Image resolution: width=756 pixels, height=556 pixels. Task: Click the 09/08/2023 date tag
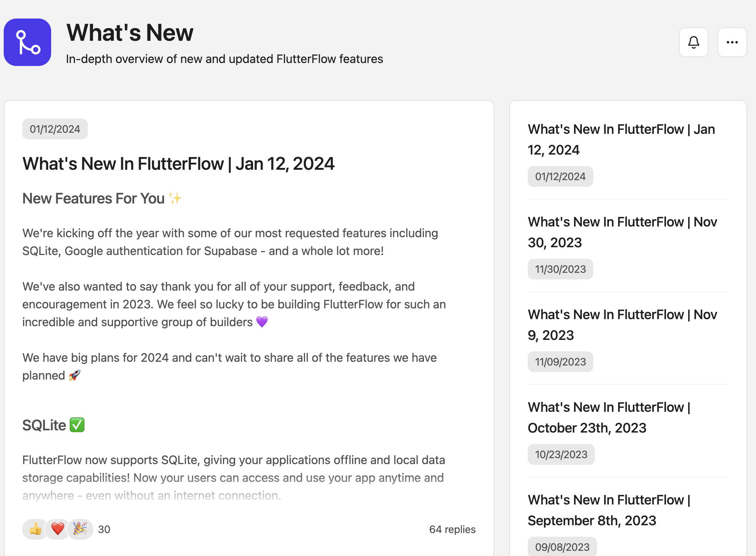[x=562, y=547]
